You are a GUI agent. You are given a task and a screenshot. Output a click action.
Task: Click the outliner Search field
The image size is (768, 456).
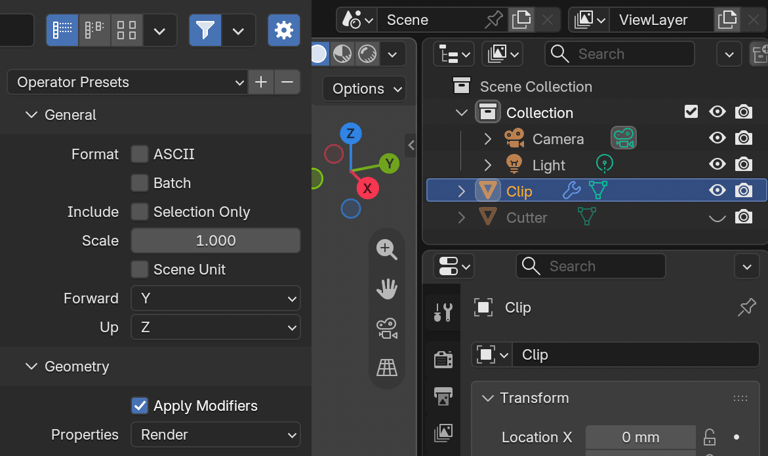620,54
